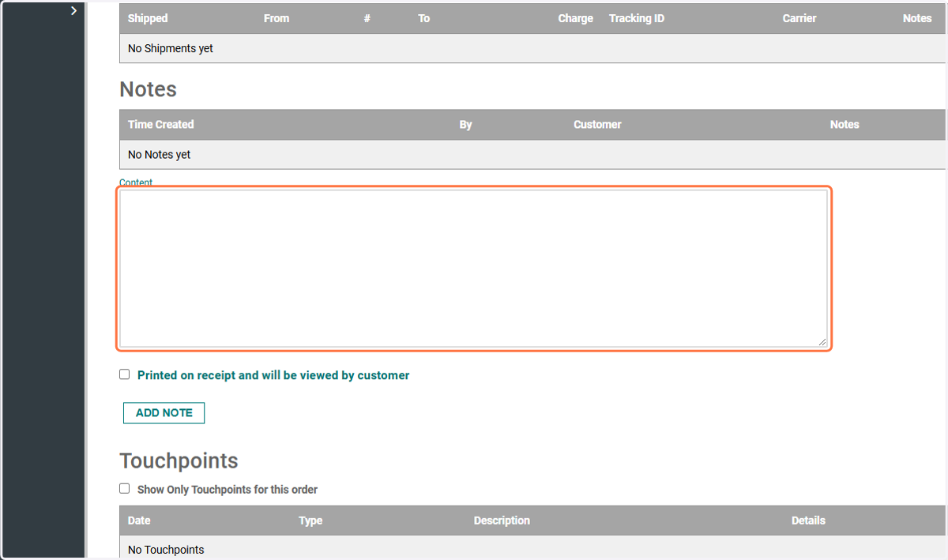948x560 pixels.
Task: Click the Tracking ID column header
Action: click(636, 18)
